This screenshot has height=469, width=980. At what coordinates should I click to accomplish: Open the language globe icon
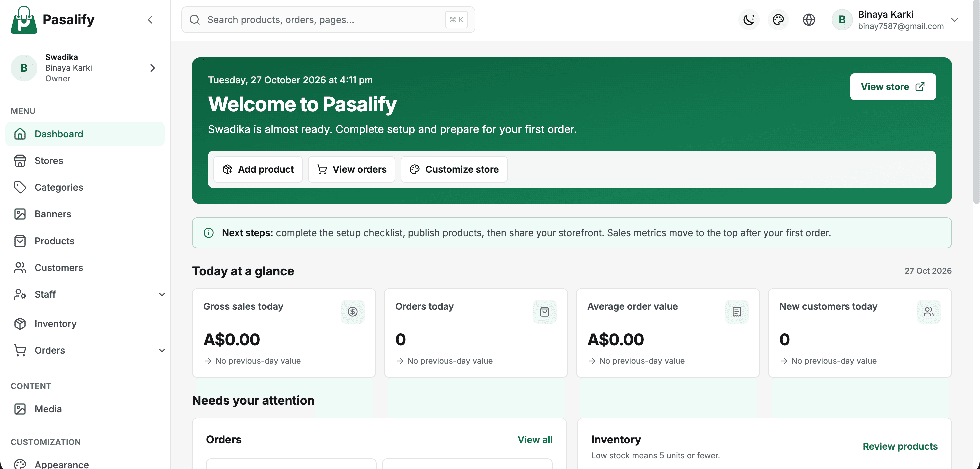(809, 20)
